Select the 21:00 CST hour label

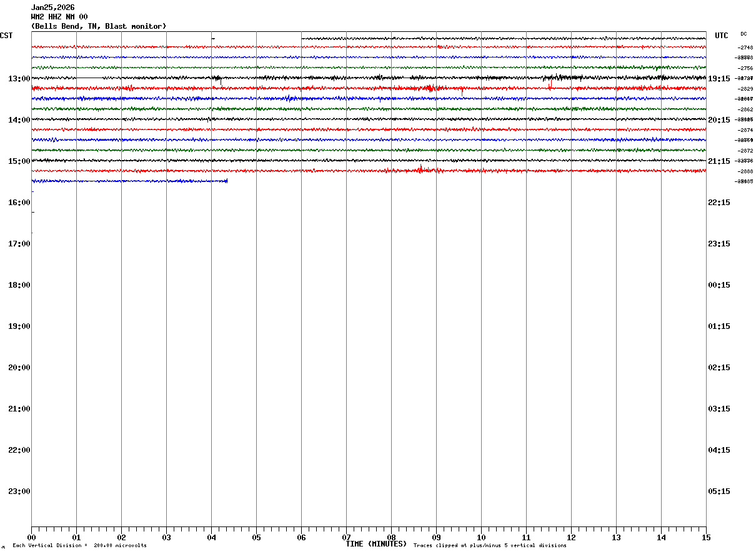[19, 409]
